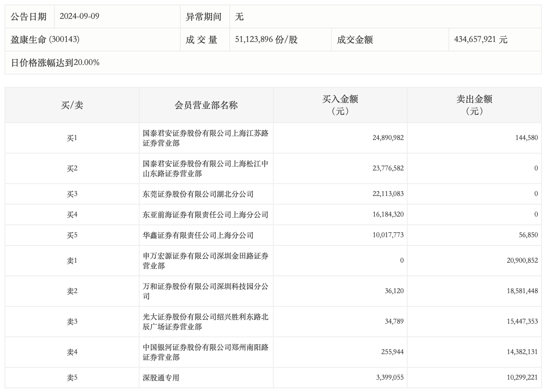
Task: Click 华鑫证券有限责任公司上海分公司 name
Action: pos(198,235)
